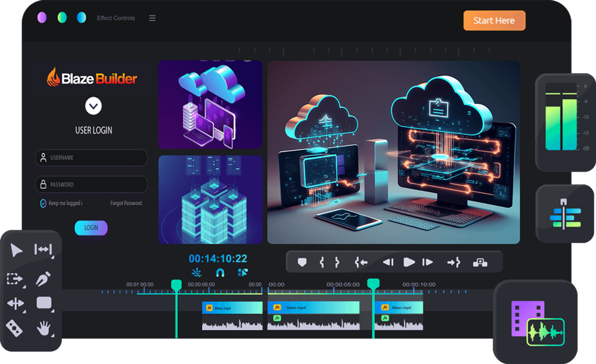Click the 00:01:00:00 timeline ruler label
This screenshot has height=364, width=596.
point(140,284)
